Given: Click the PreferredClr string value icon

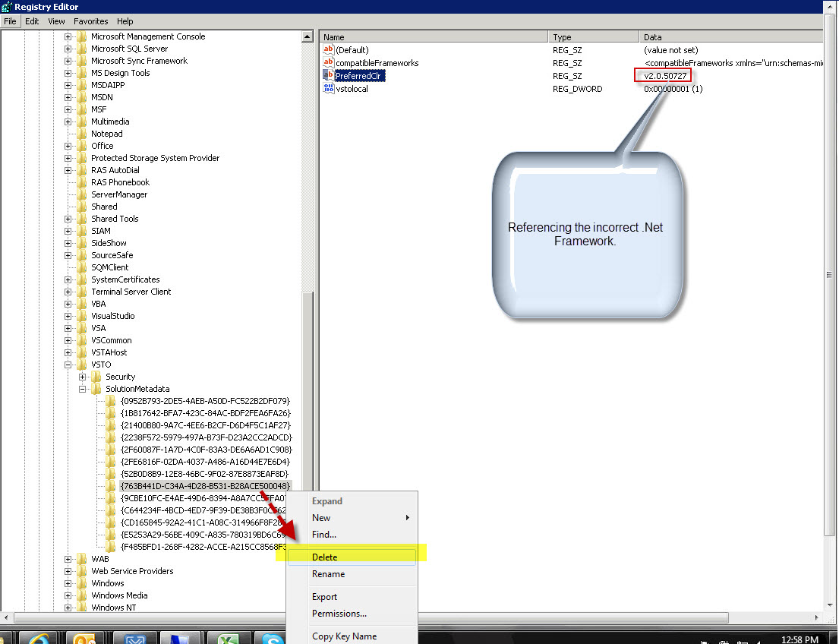Looking at the screenshot, I should tap(329, 75).
